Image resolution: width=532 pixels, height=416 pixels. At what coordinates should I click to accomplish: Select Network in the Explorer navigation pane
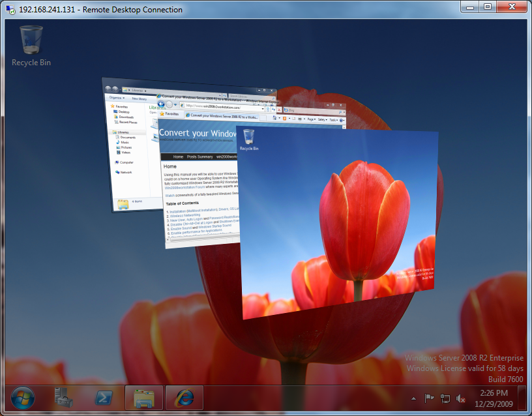coord(124,172)
